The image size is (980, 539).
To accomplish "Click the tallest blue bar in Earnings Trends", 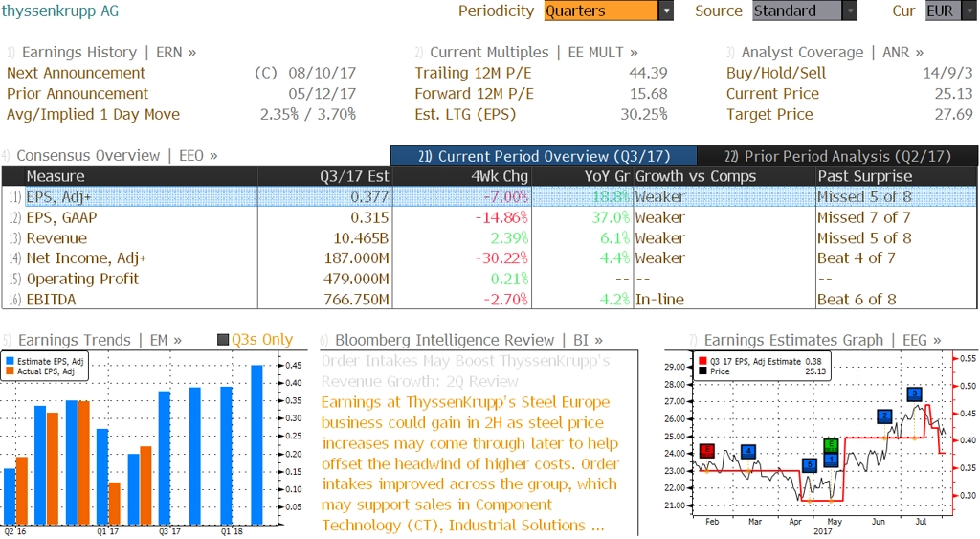I will [256, 444].
